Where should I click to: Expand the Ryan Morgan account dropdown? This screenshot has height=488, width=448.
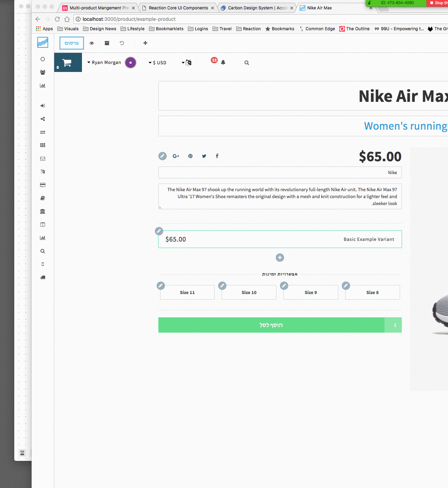point(104,63)
